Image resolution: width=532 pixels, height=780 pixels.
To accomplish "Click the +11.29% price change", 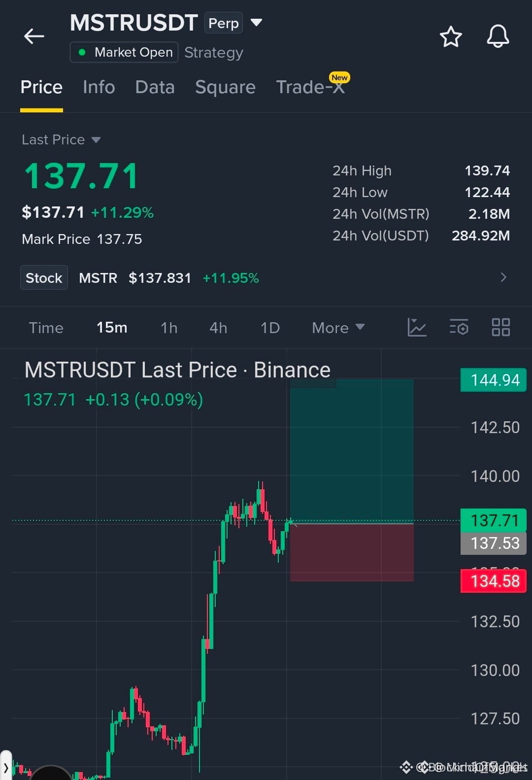I will pos(122,212).
